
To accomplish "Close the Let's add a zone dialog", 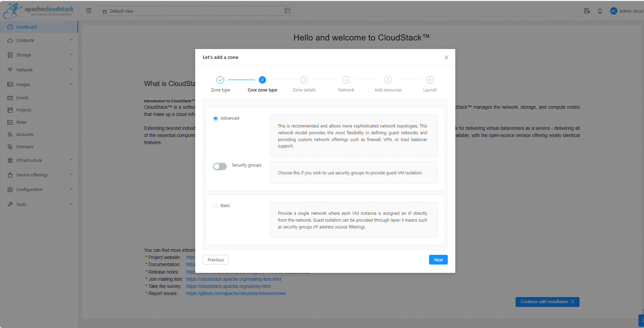I will 446,57.
